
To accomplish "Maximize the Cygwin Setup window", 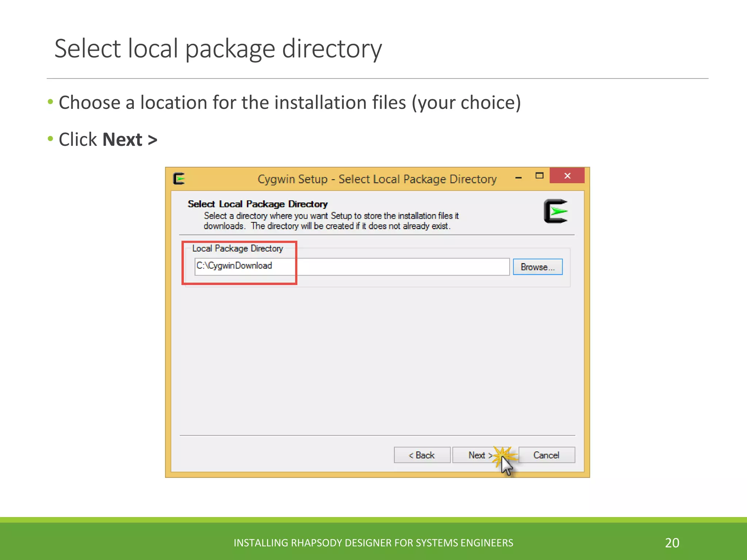I will click(539, 176).
